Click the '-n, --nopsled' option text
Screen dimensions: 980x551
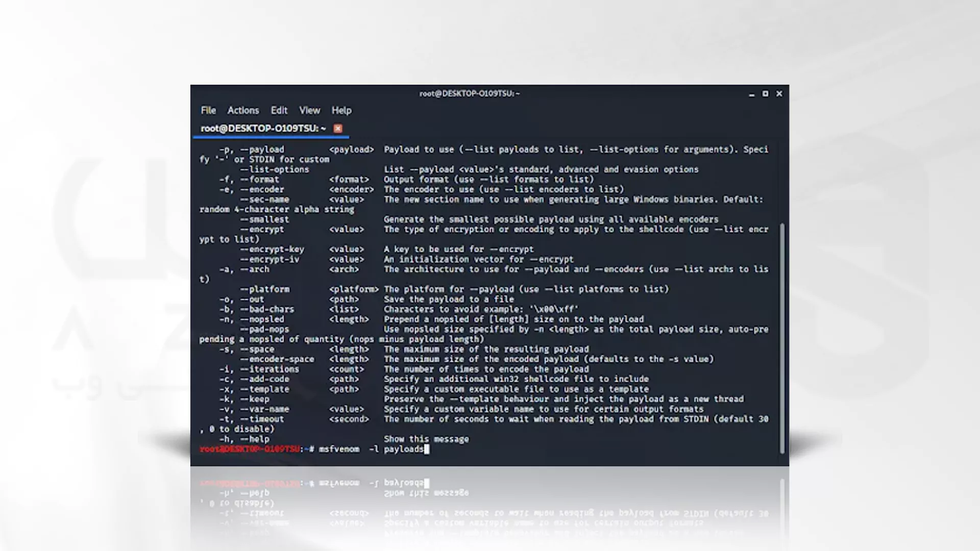click(x=252, y=319)
